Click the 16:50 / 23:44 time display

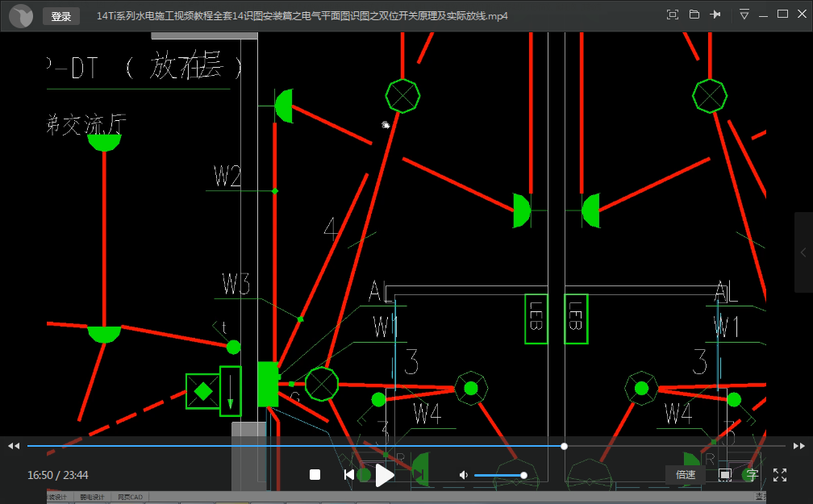[x=57, y=475]
